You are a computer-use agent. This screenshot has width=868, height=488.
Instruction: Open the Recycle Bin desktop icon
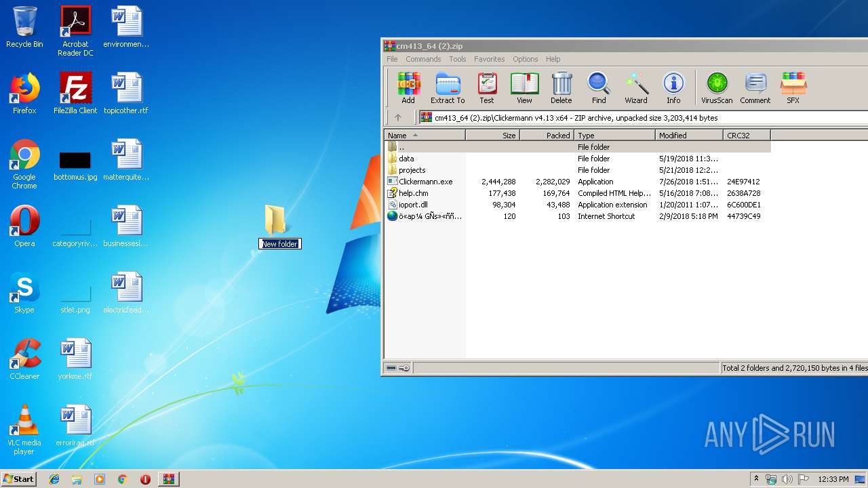24,27
